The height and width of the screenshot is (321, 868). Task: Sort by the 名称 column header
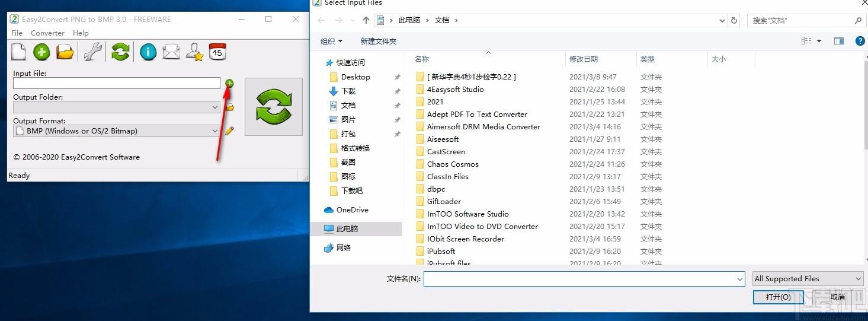(421, 59)
